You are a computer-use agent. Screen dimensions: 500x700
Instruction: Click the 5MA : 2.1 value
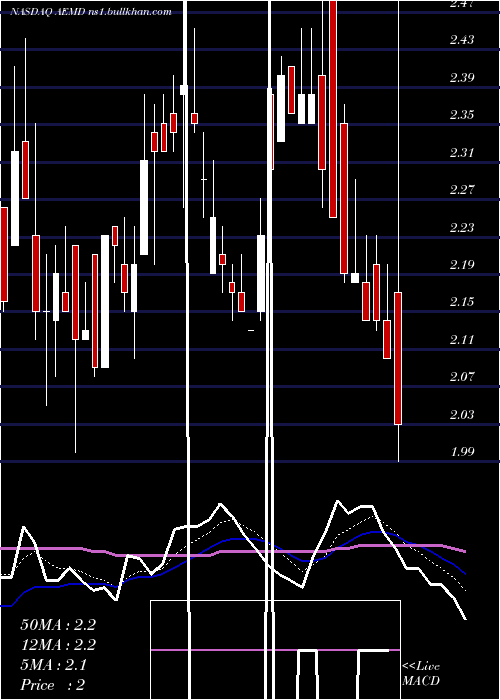point(54,665)
